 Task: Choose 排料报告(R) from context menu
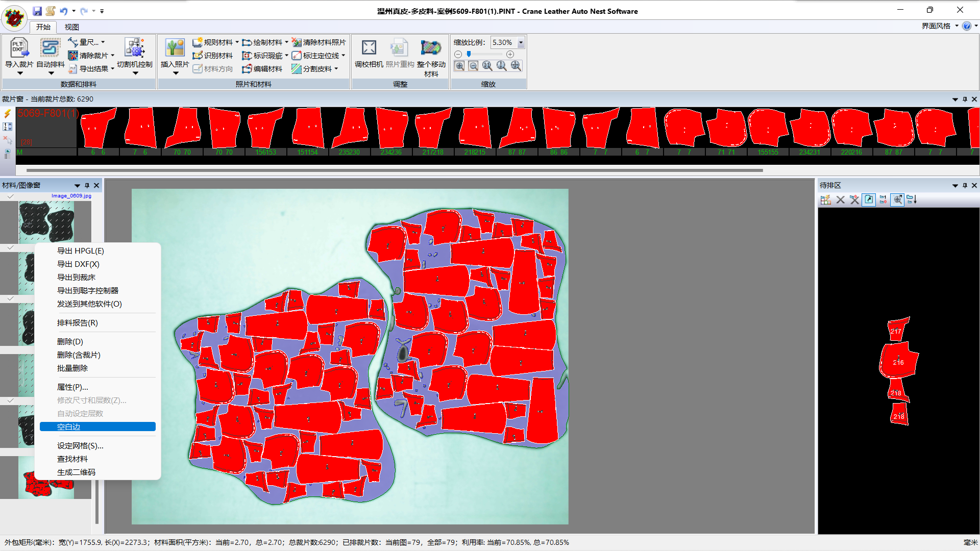pyautogui.click(x=97, y=322)
